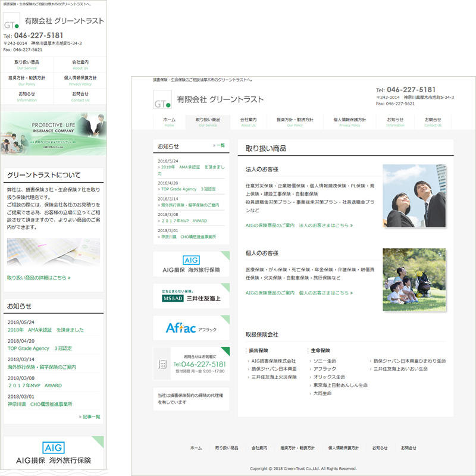The height and width of the screenshot is (476, 476).
Task: Click AIG損保 海外旅行保険 banner in desktop sidebar
Action: (191, 264)
